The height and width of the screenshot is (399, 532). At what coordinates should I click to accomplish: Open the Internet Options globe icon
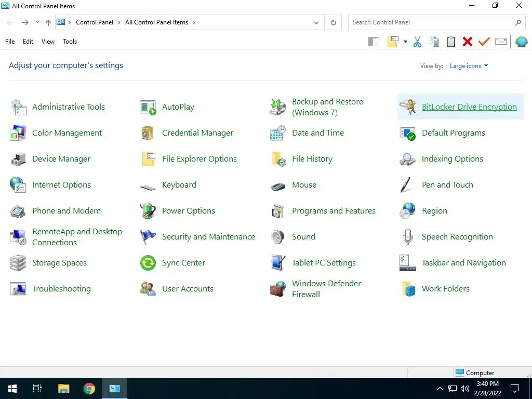[18, 185]
